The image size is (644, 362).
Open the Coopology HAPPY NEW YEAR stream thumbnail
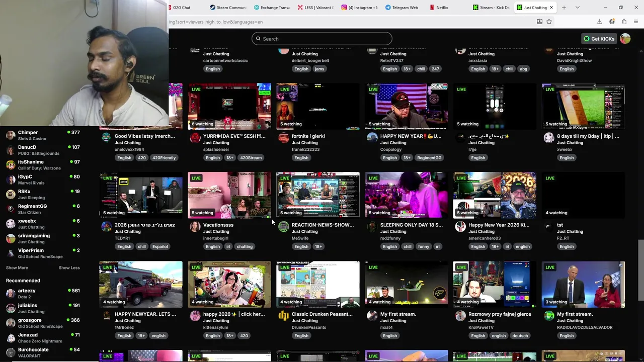407,106
